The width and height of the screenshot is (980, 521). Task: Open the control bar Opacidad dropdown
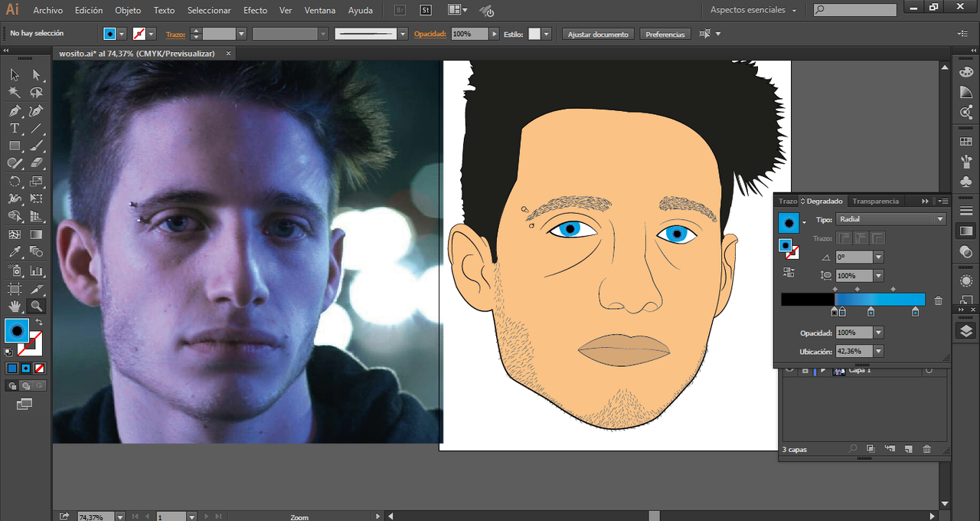[x=494, y=34]
